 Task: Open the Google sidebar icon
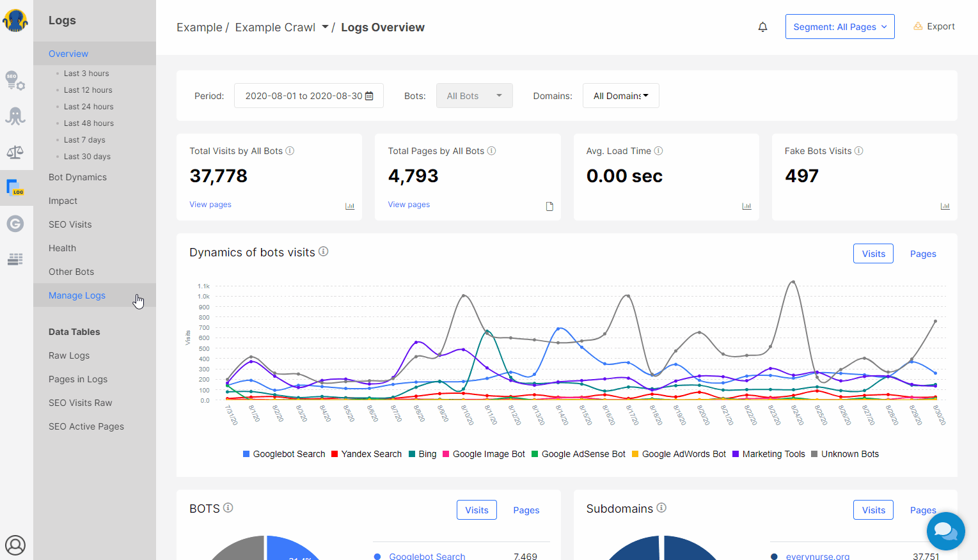[15, 224]
